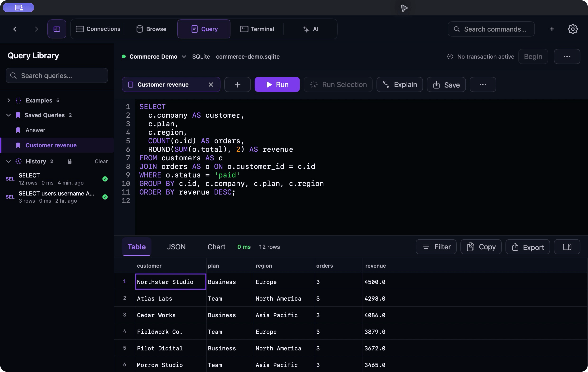Open the Terminal tab
The height and width of the screenshot is (372, 588).
coord(257,29)
